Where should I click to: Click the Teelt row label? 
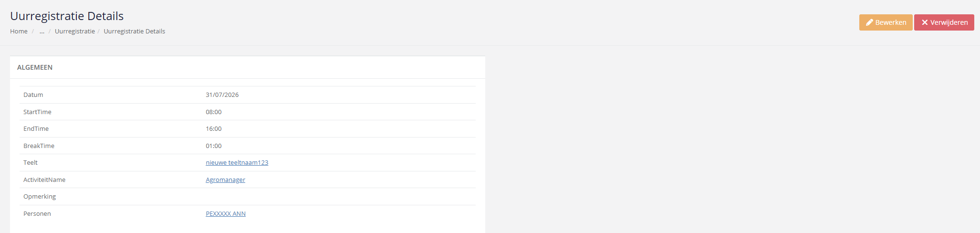pyautogui.click(x=31, y=163)
